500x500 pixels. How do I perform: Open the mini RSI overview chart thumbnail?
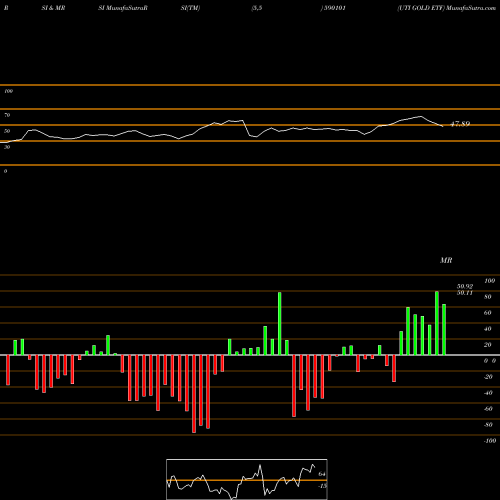coord(247,479)
